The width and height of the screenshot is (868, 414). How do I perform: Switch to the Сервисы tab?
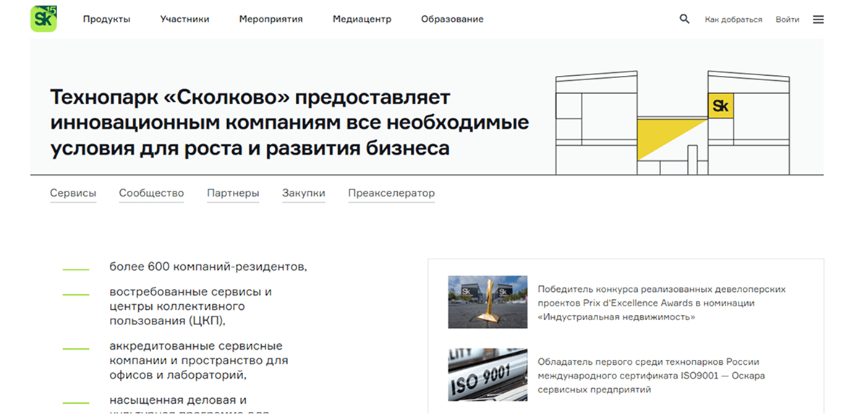[x=73, y=194]
